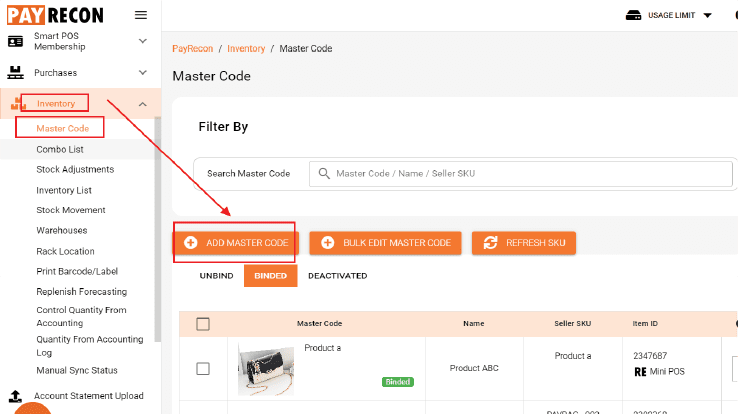The height and width of the screenshot is (414, 738).
Task: Click item ID 2347687
Action: 650,356
